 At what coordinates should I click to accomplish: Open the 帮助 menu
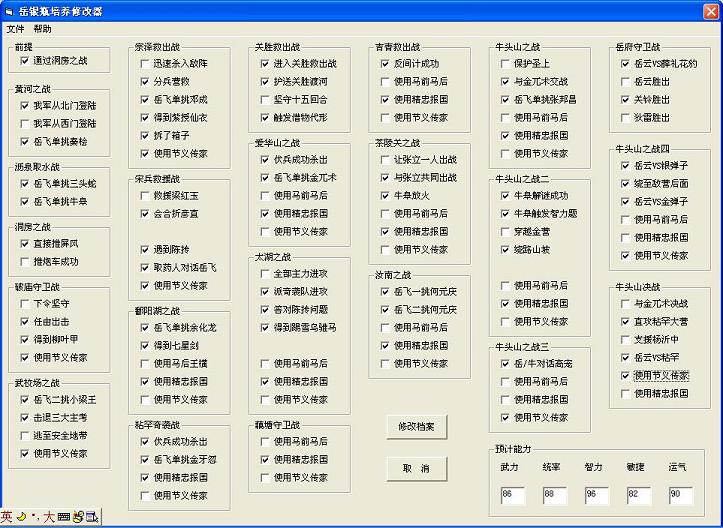pos(42,29)
